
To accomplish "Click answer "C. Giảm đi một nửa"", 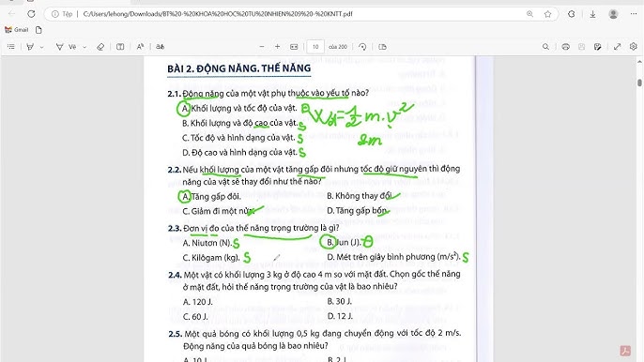I will 219,211.
